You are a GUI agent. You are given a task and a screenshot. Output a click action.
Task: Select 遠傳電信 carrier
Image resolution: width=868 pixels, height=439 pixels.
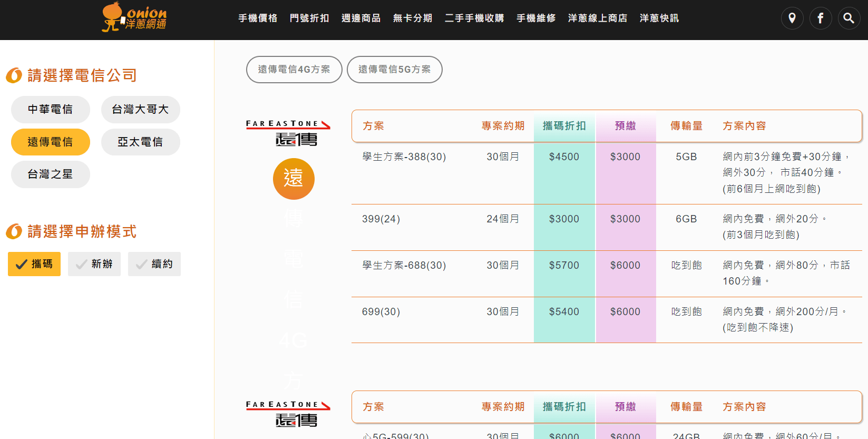pos(51,142)
